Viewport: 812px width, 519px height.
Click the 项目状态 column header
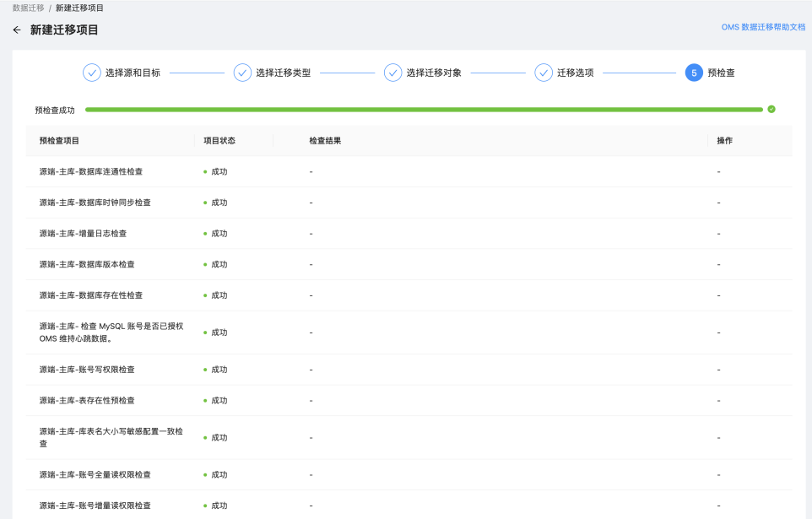(219, 141)
